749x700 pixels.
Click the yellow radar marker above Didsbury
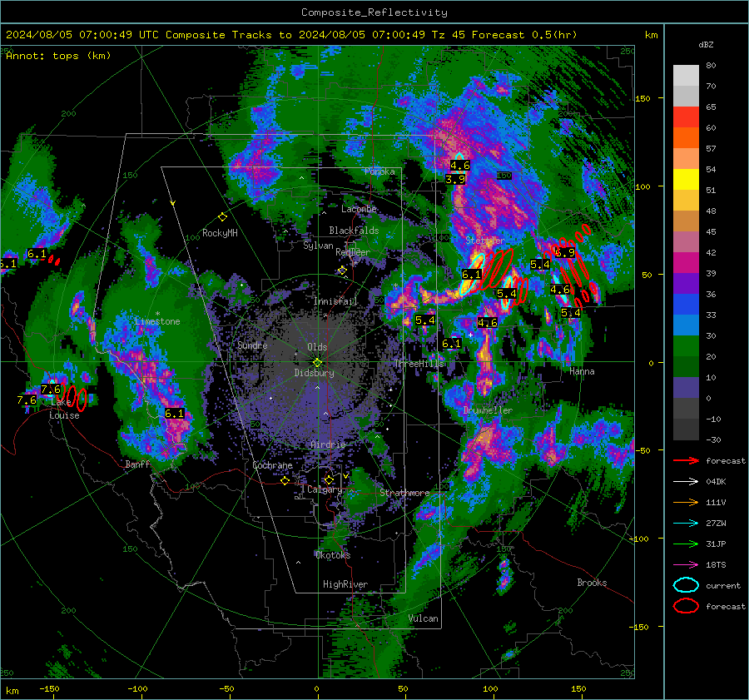(317, 363)
